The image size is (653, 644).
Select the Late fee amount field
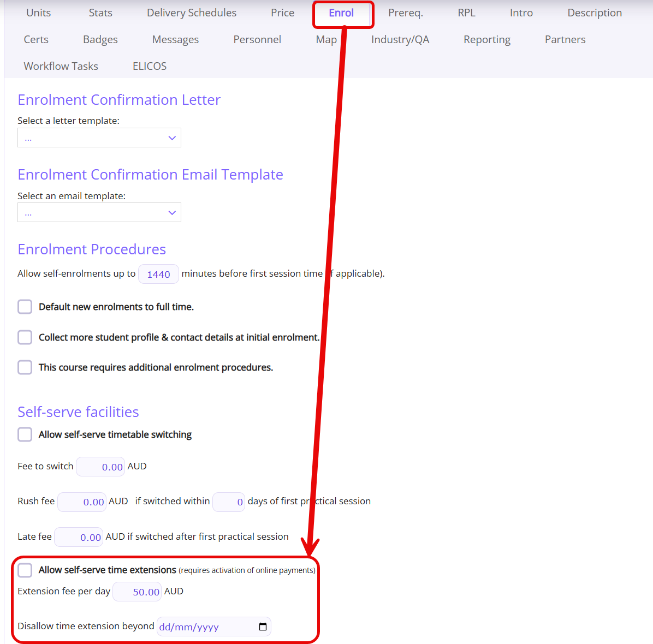click(x=79, y=537)
